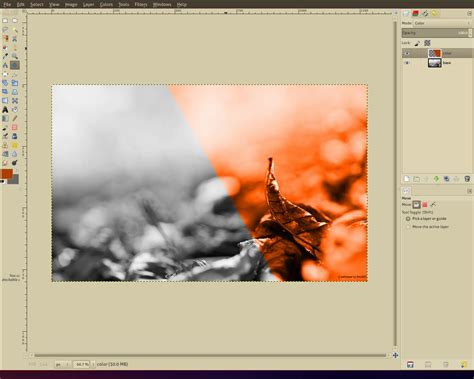Delete the layer with trash icon

[467, 179]
